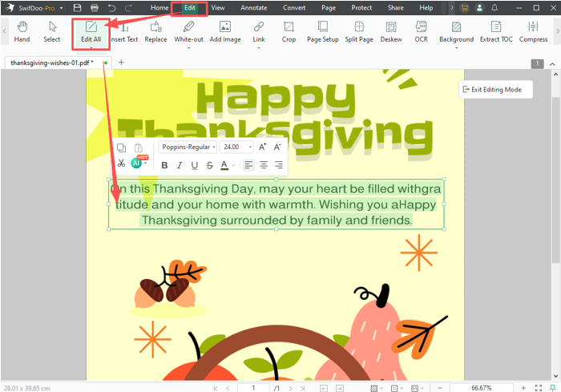This screenshot has height=392, width=561.
Task: Toggle full screen view in status bar
Action: pyautogui.click(x=538, y=388)
